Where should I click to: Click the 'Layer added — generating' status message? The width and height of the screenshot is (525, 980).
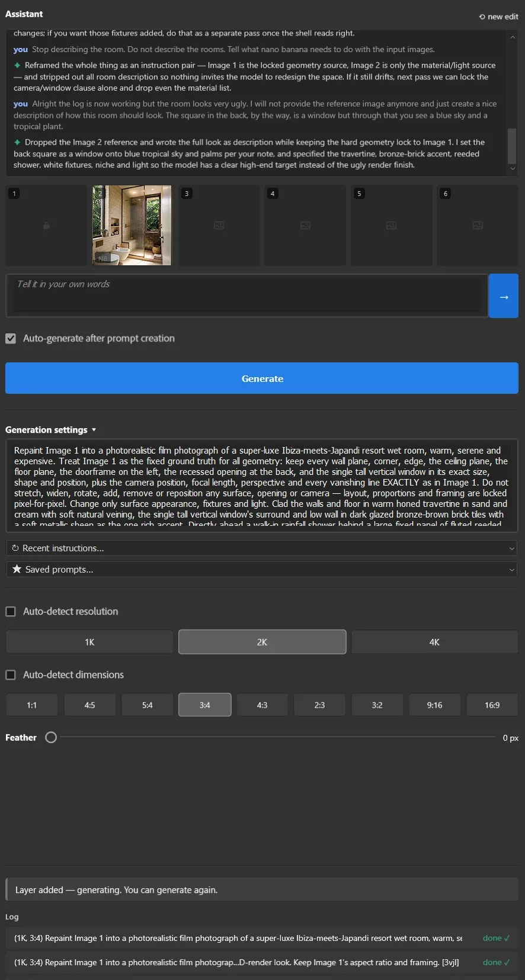pos(262,890)
